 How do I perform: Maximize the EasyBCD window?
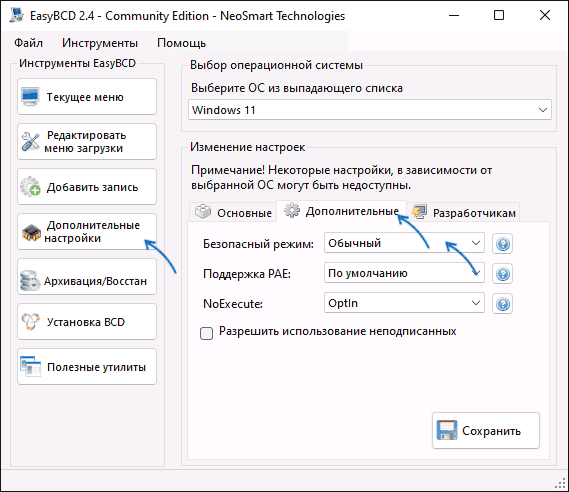tap(499, 15)
